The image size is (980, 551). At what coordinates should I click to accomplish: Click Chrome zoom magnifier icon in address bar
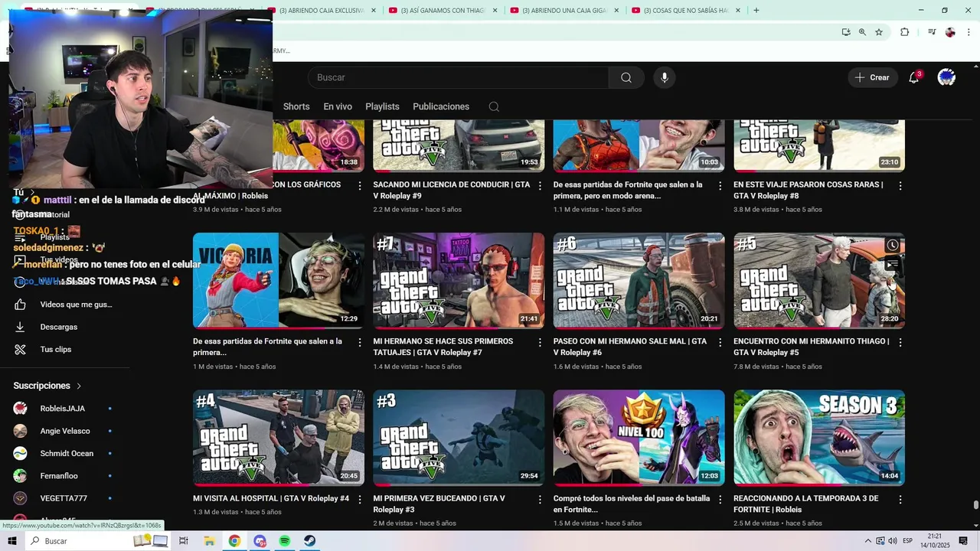862,32
